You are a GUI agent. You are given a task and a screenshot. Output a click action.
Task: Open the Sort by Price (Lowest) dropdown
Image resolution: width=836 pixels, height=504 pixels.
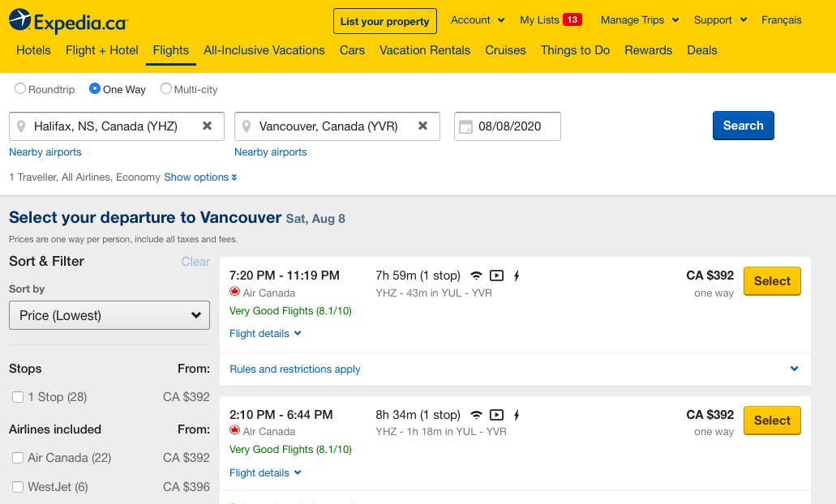[109, 315]
